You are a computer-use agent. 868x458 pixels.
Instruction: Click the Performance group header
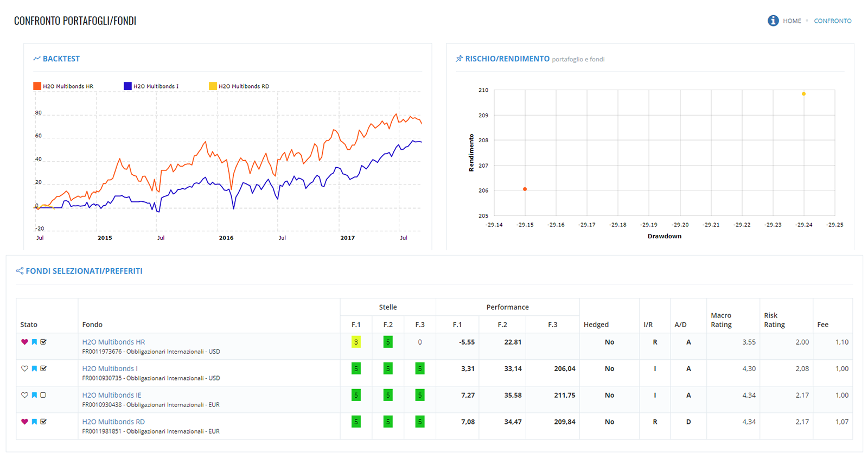coord(507,307)
